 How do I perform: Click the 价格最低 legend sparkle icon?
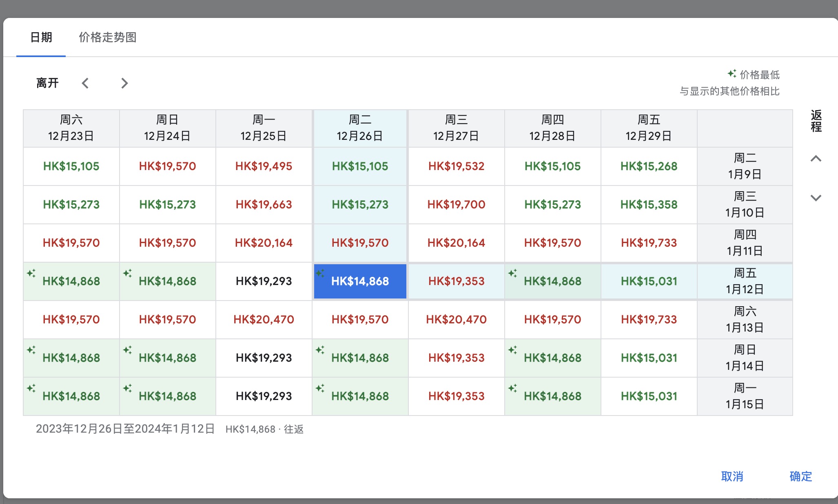(x=732, y=74)
